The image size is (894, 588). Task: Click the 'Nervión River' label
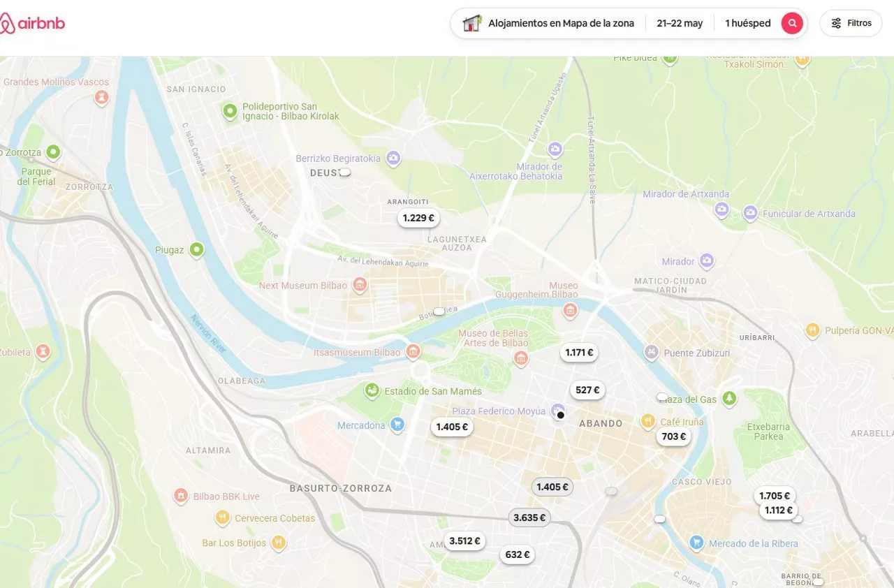(x=210, y=334)
